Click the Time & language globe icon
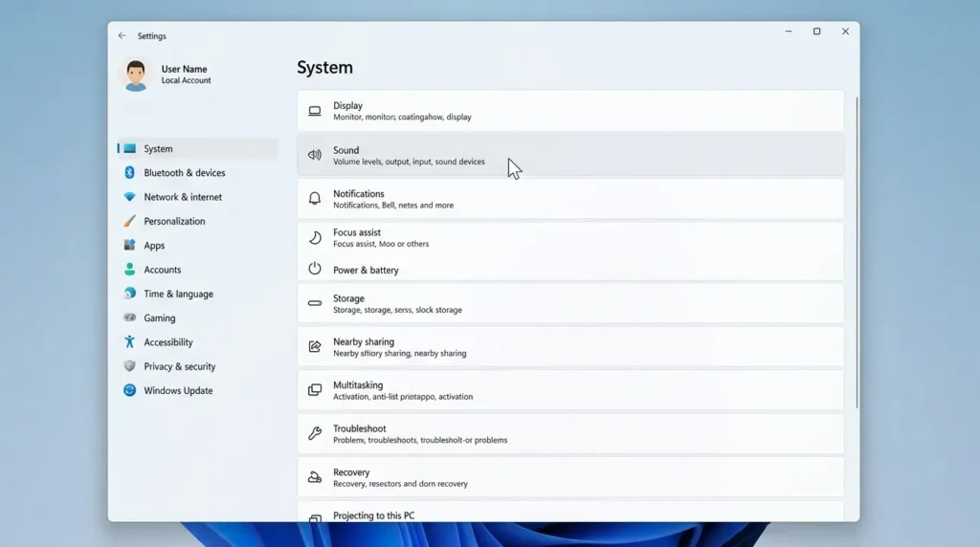 click(129, 294)
